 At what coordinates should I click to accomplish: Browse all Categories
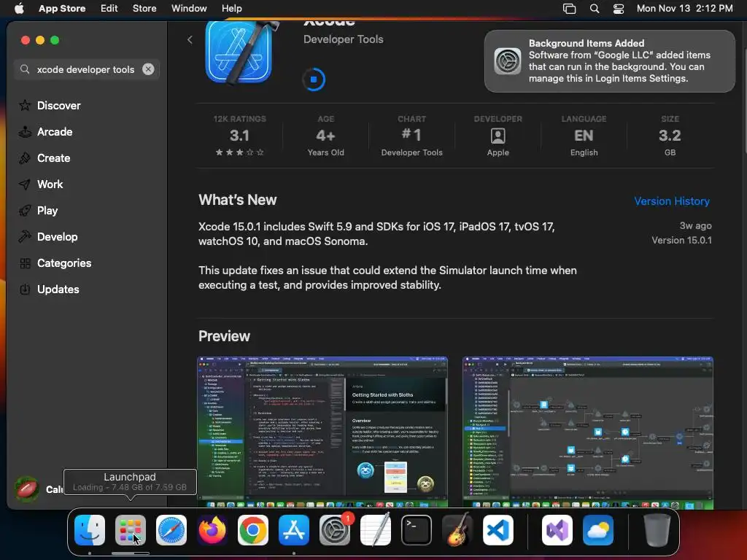pyautogui.click(x=55, y=262)
